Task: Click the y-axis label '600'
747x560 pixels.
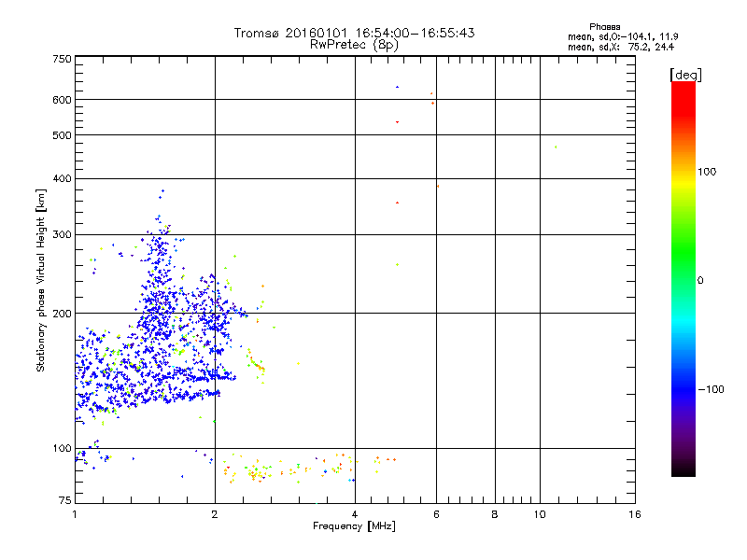Action: click(62, 100)
